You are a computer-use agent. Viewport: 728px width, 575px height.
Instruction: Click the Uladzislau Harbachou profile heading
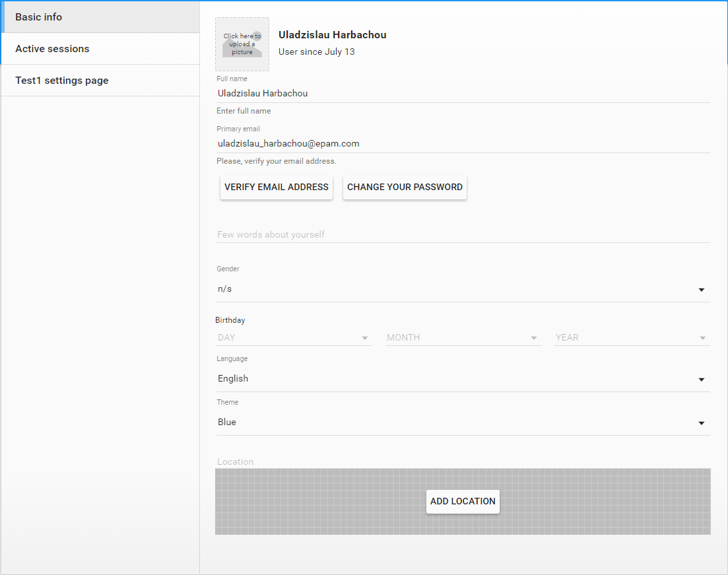coord(333,35)
